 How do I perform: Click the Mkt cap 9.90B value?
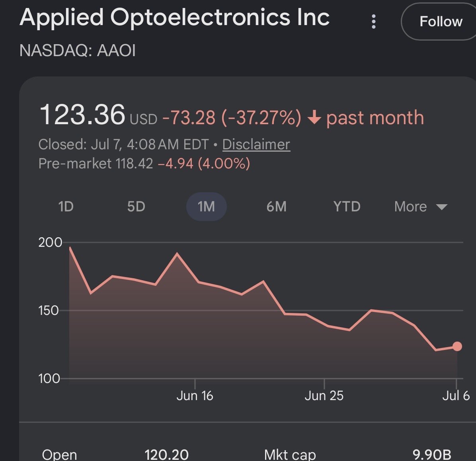432,455
